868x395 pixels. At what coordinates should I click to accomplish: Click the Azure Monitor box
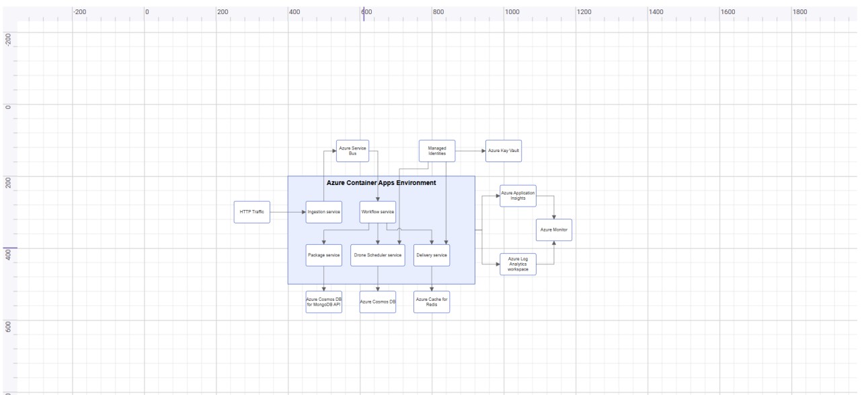click(x=554, y=230)
